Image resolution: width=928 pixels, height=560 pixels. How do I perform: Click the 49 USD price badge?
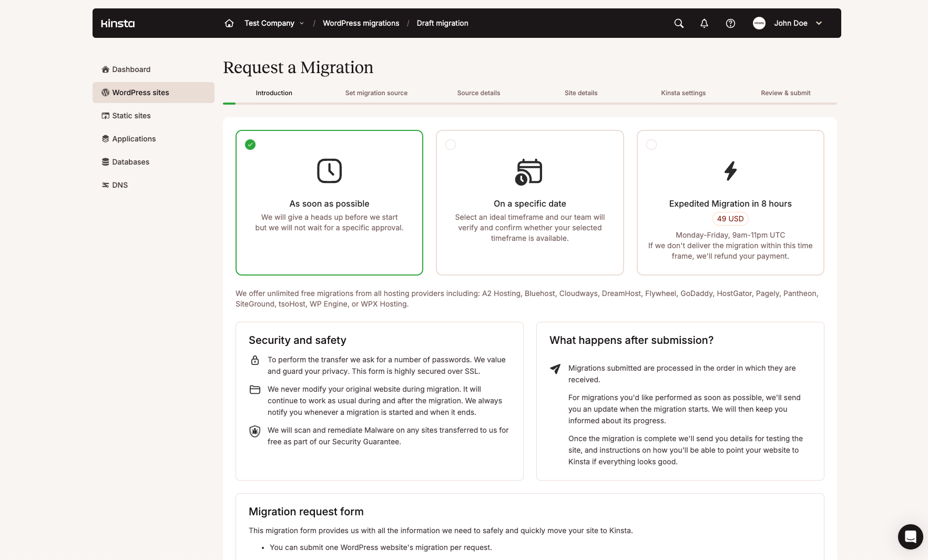tap(730, 219)
